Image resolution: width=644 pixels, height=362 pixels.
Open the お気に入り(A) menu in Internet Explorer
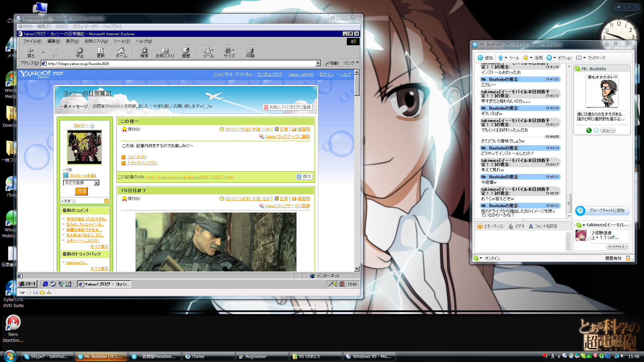point(96,41)
